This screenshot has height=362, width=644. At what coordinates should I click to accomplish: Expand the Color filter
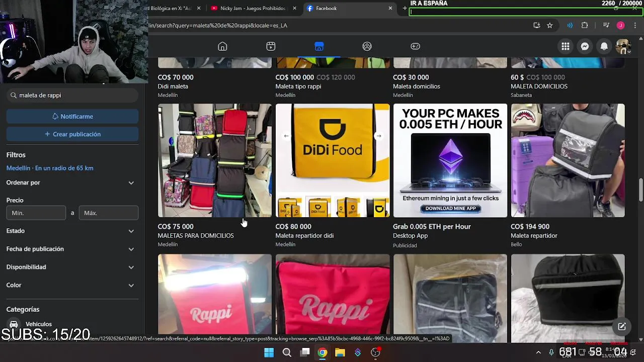coord(70,285)
